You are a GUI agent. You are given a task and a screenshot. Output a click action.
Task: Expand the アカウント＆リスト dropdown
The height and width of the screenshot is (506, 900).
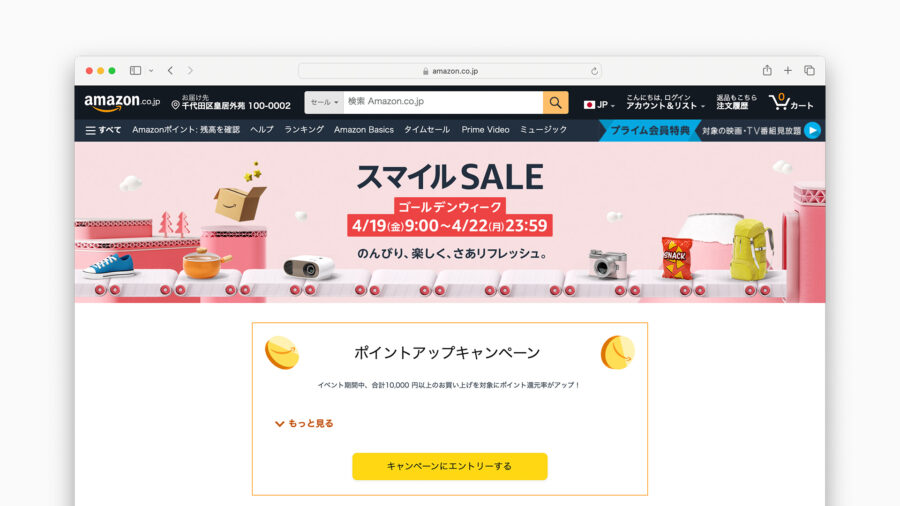click(665, 102)
